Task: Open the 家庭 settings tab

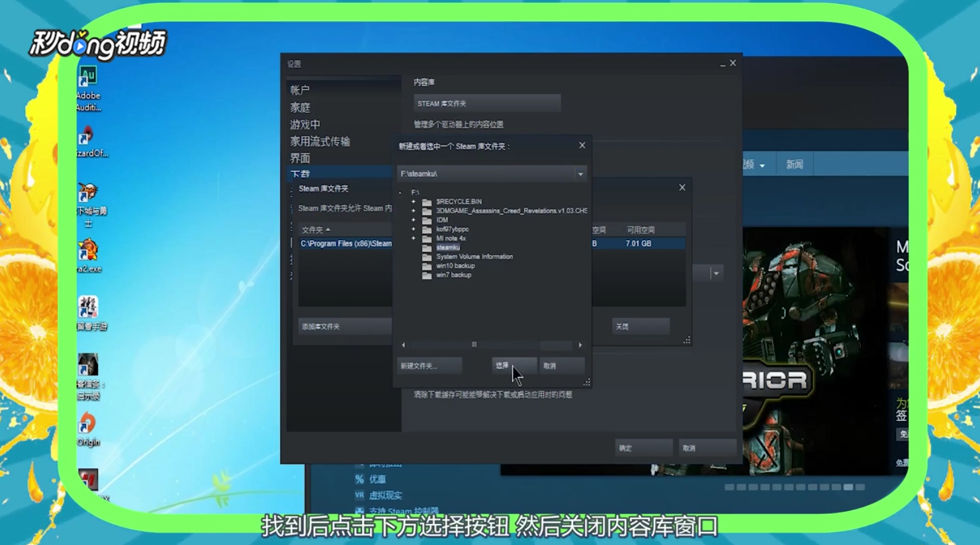Action: pos(300,107)
